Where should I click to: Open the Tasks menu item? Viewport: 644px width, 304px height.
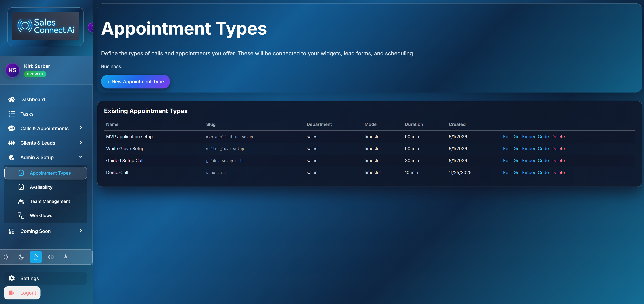pyautogui.click(x=46, y=114)
